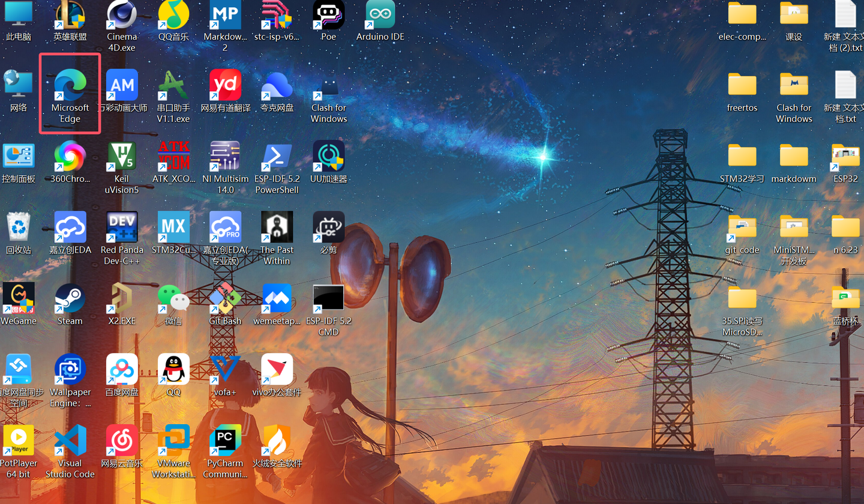Click the VMware Workstation shortcut
The height and width of the screenshot is (504, 864).
[x=173, y=440]
